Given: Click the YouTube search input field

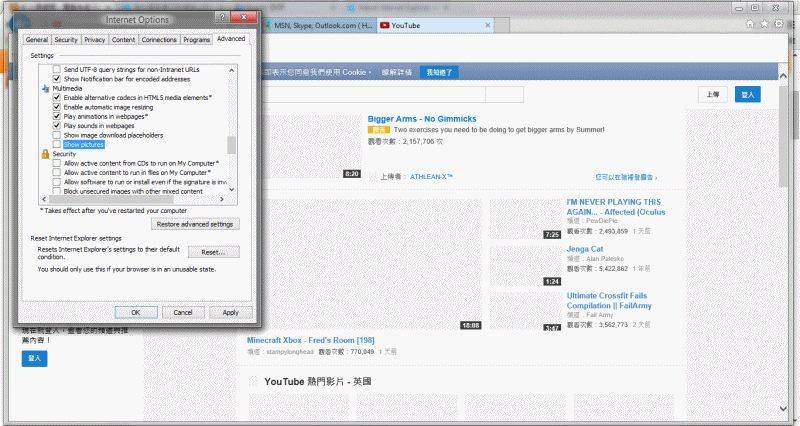Looking at the screenshot, I should click(x=373, y=94).
